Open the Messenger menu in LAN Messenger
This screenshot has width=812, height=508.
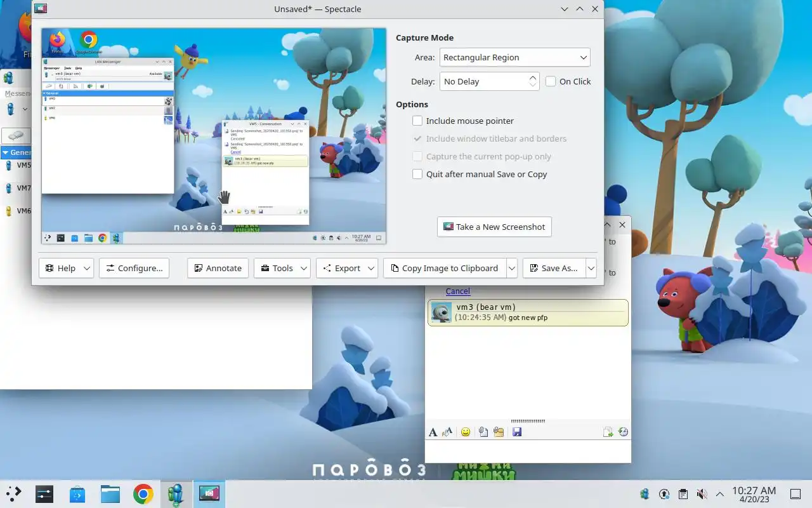tap(18, 93)
